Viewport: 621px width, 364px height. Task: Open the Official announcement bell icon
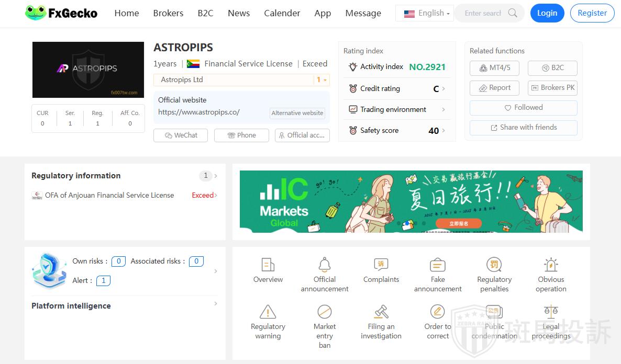coord(325,265)
